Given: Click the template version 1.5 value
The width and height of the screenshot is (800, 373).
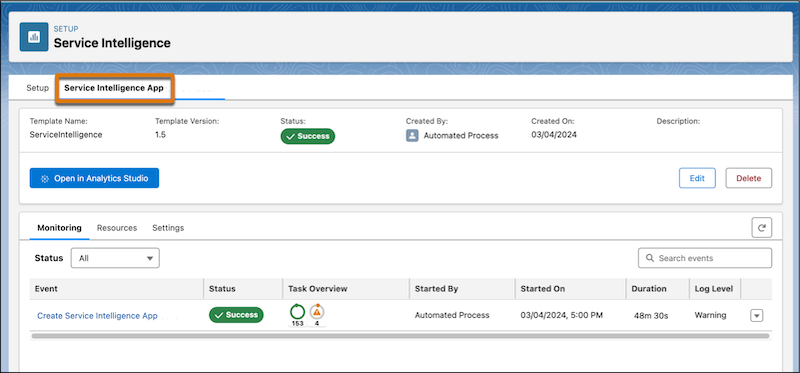Looking at the screenshot, I should coord(160,135).
